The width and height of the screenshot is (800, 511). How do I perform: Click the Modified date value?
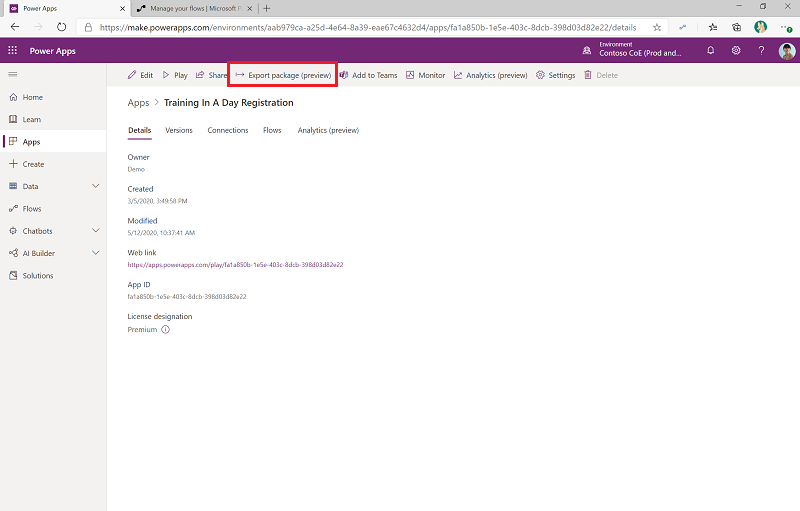click(161, 233)
